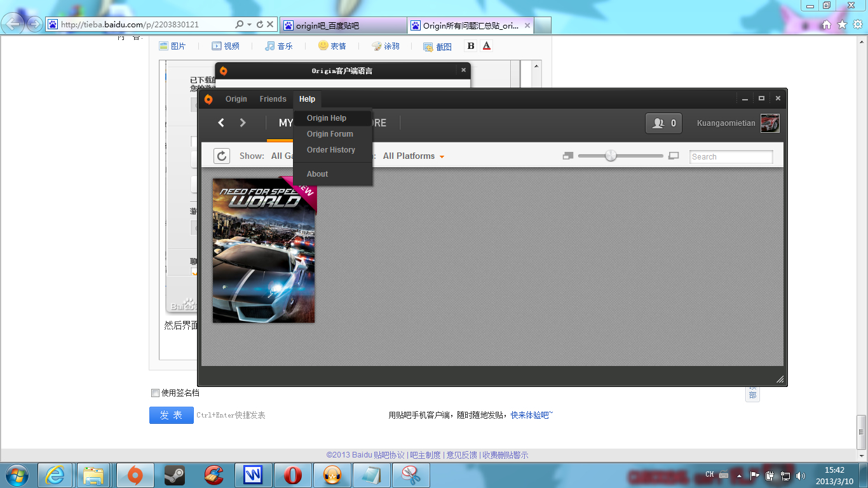The width and height of the screenshot is (868, 488).
Task: Launch Opera from the taskbar
Action: point(293,475)
